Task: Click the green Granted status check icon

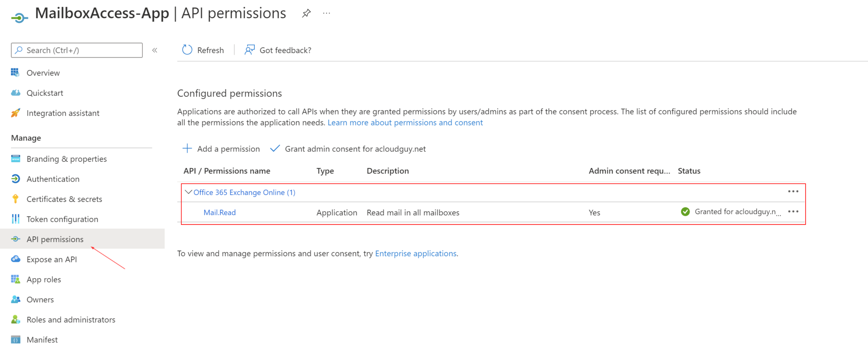Action: point(685,212)
